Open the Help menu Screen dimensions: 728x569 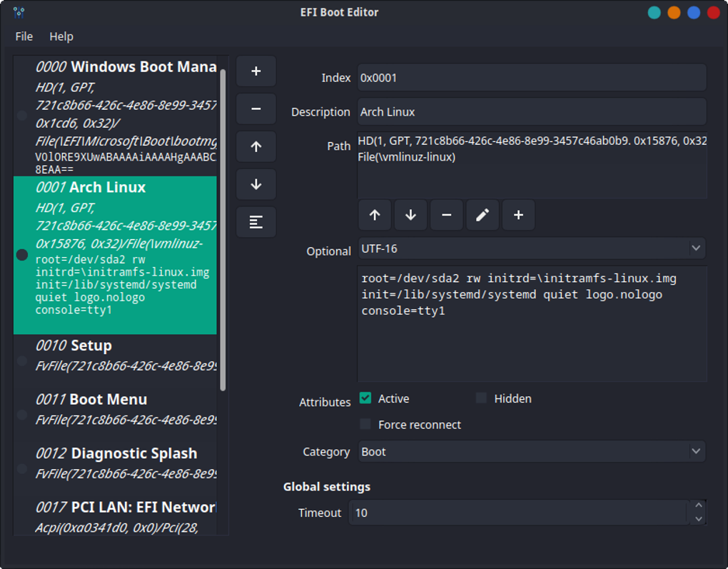pos(61,36)
